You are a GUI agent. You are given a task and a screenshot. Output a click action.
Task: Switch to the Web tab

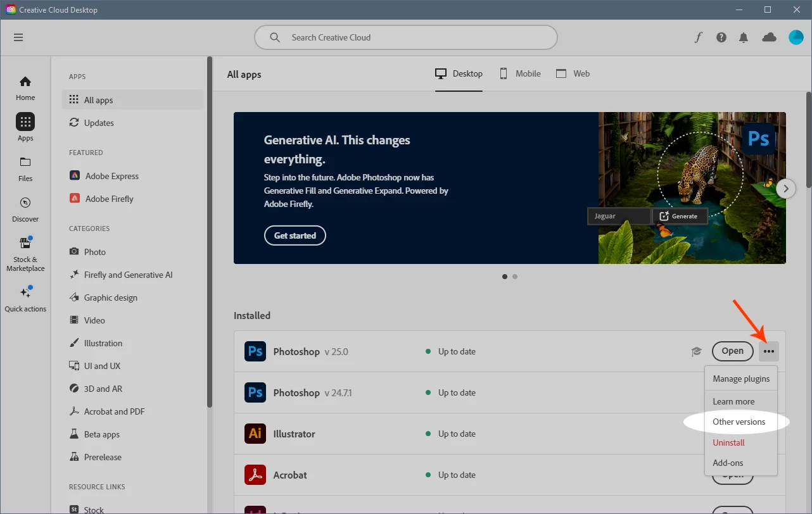click(573, 74)
